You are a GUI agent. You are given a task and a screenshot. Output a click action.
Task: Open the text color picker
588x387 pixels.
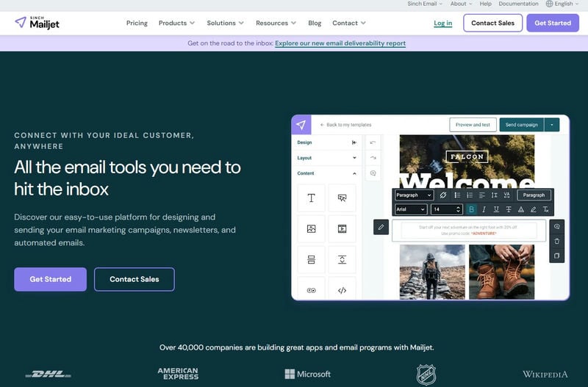[521, 209]
